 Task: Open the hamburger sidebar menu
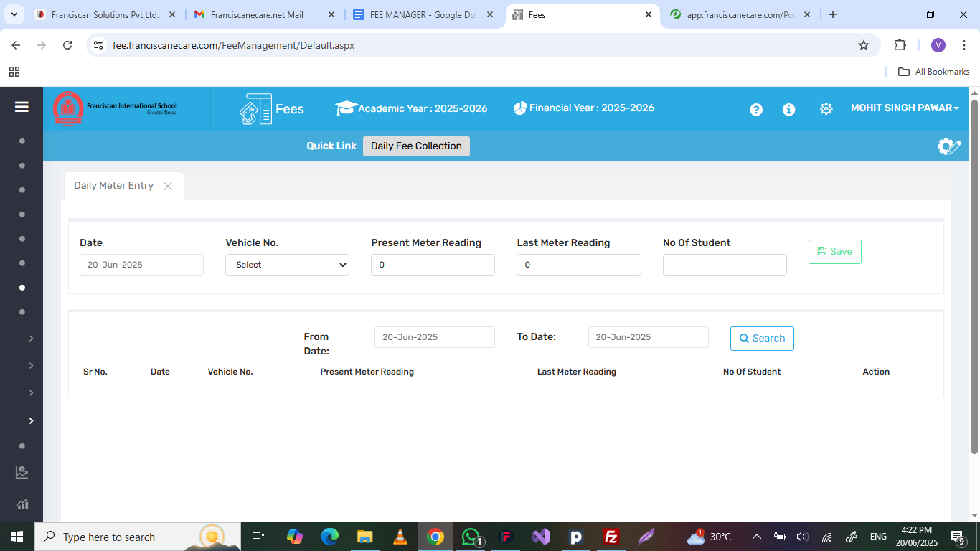pos(22,107)
